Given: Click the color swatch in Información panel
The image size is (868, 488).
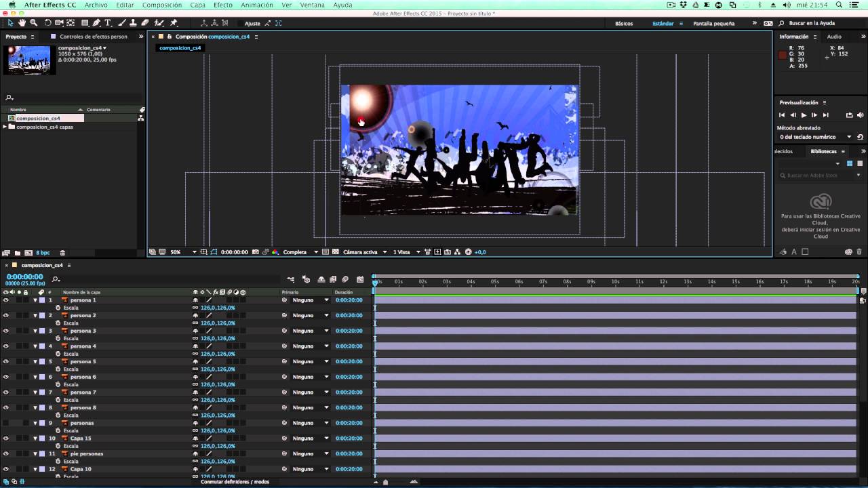Looking at the screenshot, I should 783,55.
